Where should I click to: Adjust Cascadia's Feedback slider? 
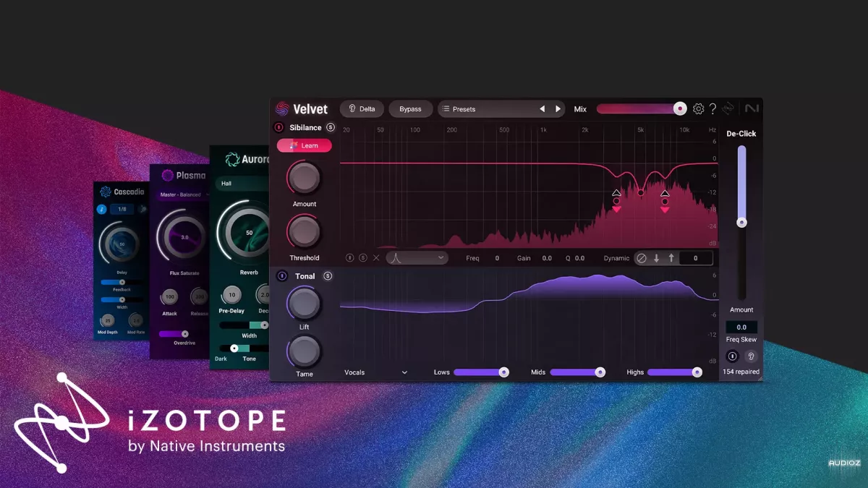pos(122,282)
